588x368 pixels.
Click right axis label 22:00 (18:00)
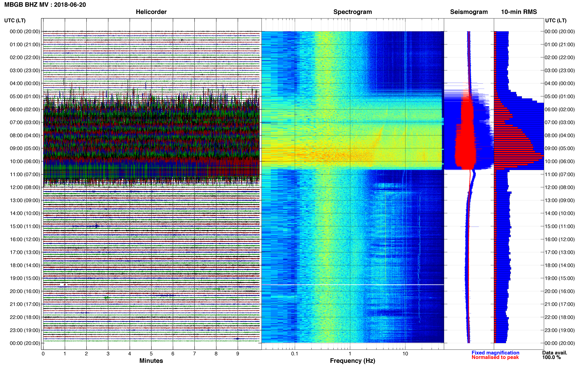pos(560,317)
